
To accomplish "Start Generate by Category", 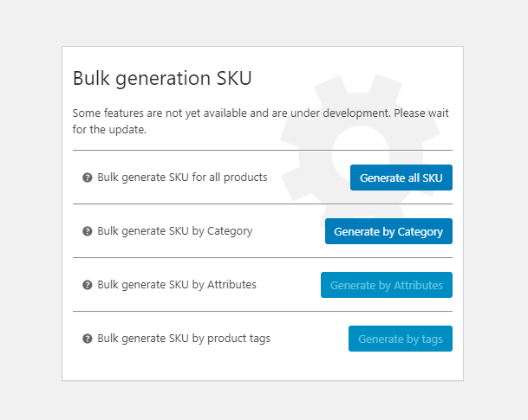I will pyautogui.click(x=388, y=231).
